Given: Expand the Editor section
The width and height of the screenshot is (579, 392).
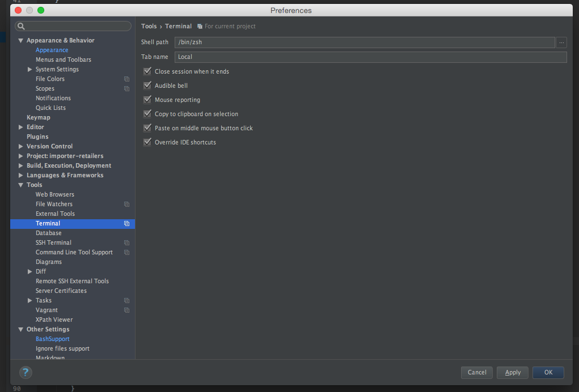Looking at the screenshot, I should point(20,127).
